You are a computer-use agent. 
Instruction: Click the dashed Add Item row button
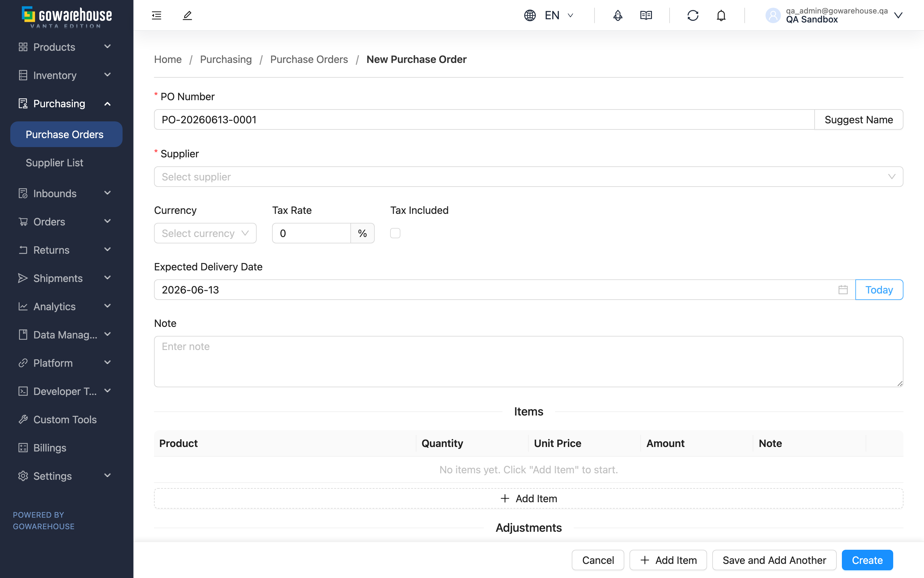click(528, 498)
